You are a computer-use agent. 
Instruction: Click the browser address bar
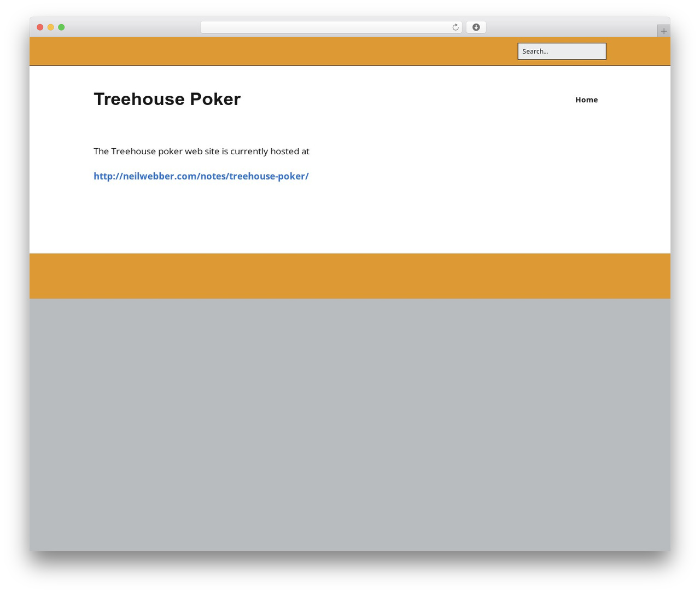[x=331, y=27]
